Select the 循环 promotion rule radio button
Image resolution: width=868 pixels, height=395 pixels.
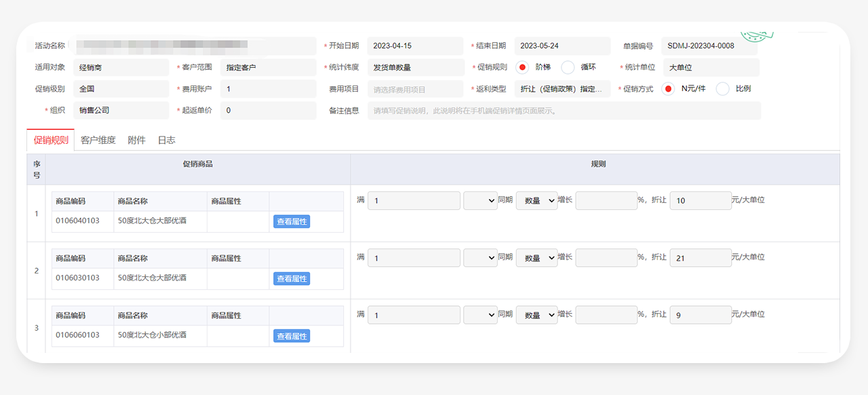568,67
